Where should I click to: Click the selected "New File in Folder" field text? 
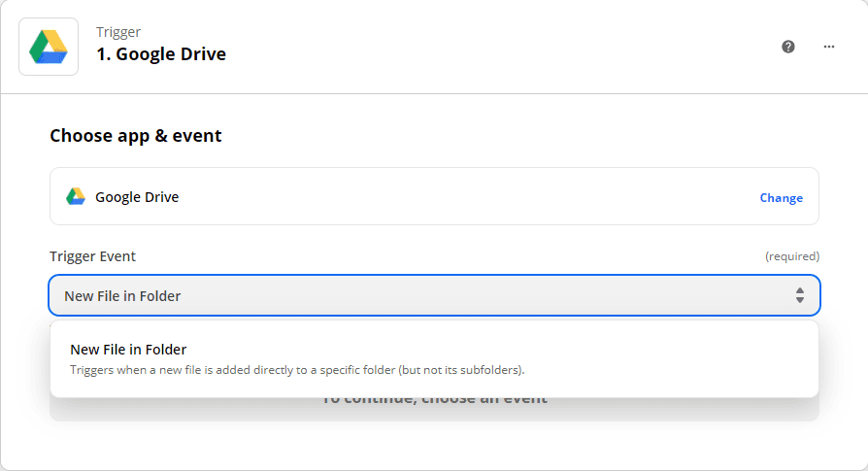click(122, 295)
